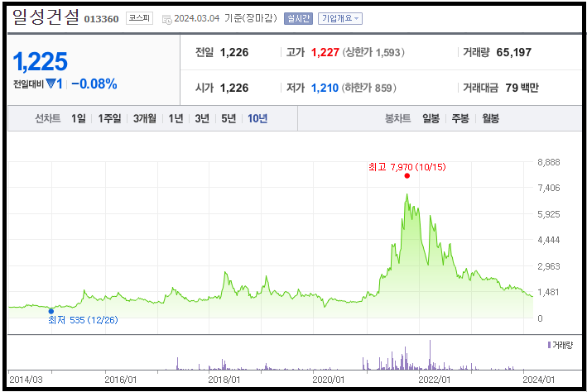
Task: Click the 2018/01 x-axis label
Action: click(x=224, y=380)
